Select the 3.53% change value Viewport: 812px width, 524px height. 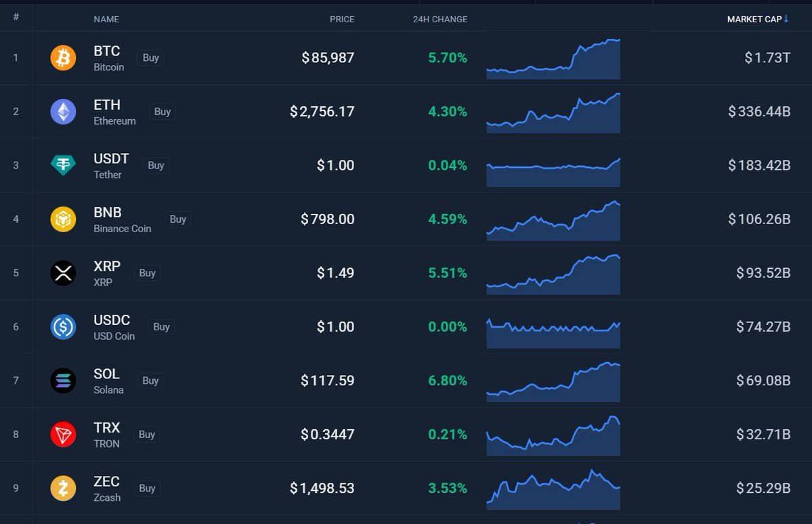pyautogui.click(x=448, y=488)
